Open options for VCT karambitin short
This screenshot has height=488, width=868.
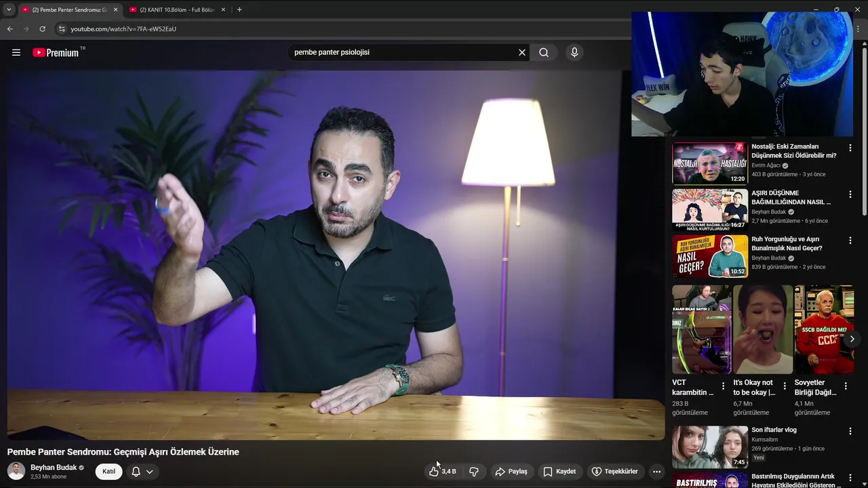(x=723, y=386)
